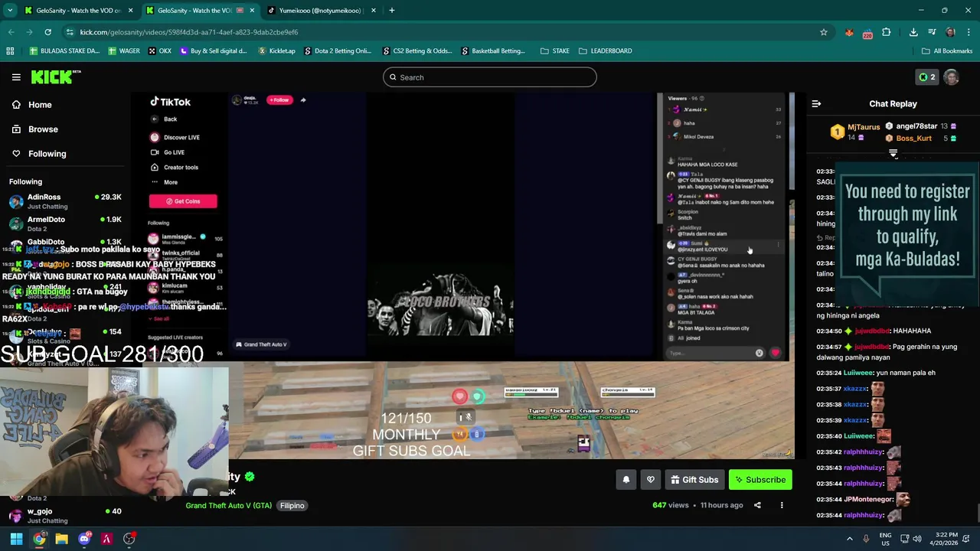Open the clock showing 3:22 PM
980x551 pixels.
[x=946, y=539]
